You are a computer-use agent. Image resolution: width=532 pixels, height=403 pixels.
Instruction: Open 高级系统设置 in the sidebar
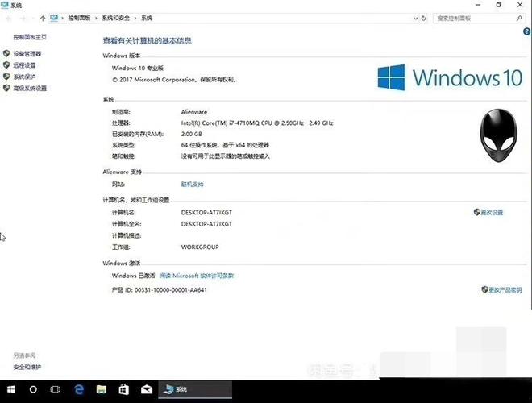pos(30,88)
